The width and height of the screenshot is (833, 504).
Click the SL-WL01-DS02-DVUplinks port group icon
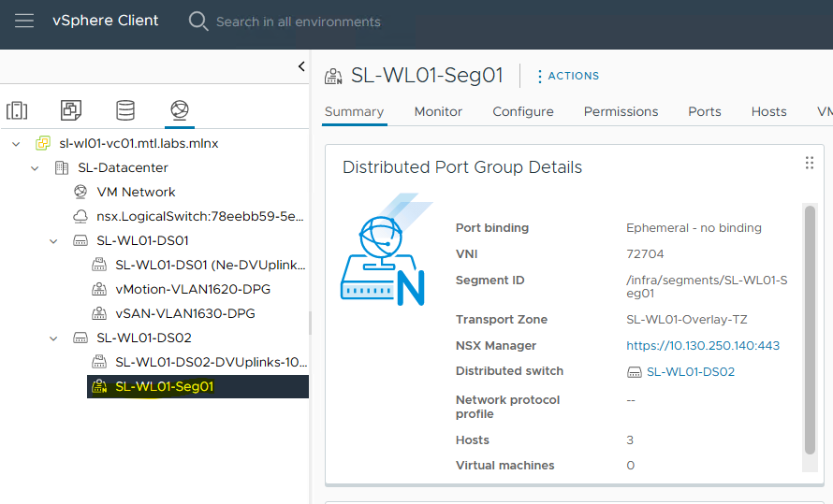coord(99,362)
